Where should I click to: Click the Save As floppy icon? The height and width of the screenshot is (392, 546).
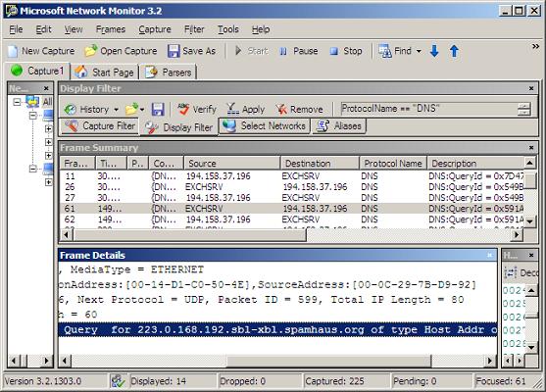(174, 51)
